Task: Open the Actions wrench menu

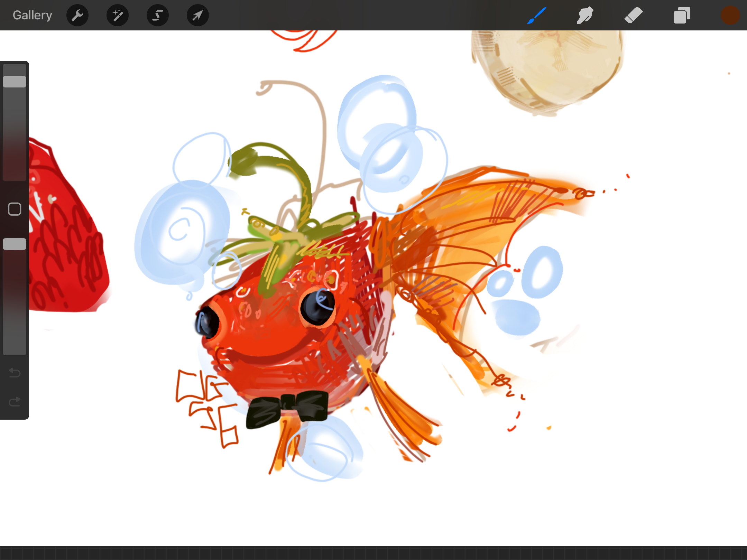Action: coord(77,15)
